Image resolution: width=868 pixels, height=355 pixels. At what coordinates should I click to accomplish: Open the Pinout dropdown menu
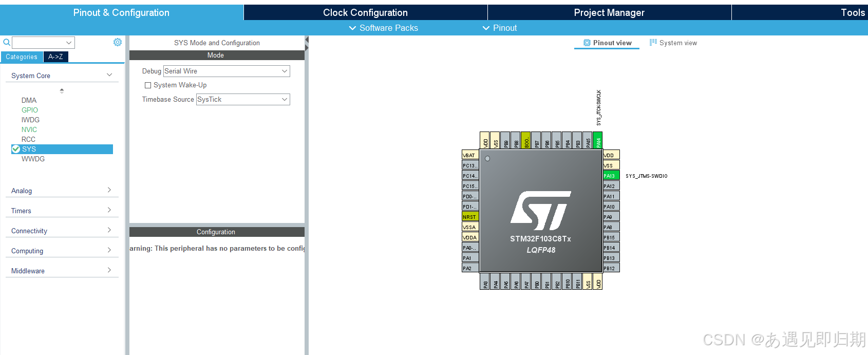[500, 28]
